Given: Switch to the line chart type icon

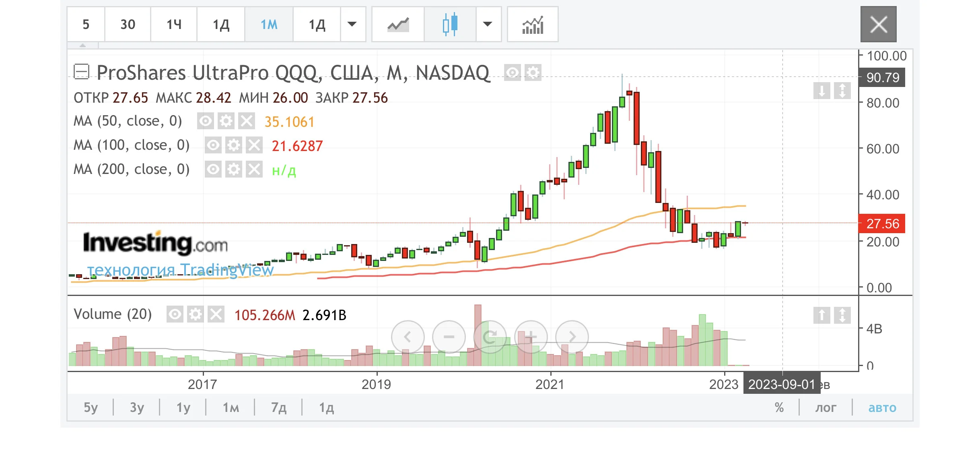Looking at the screenshot, I should (398, 25).
